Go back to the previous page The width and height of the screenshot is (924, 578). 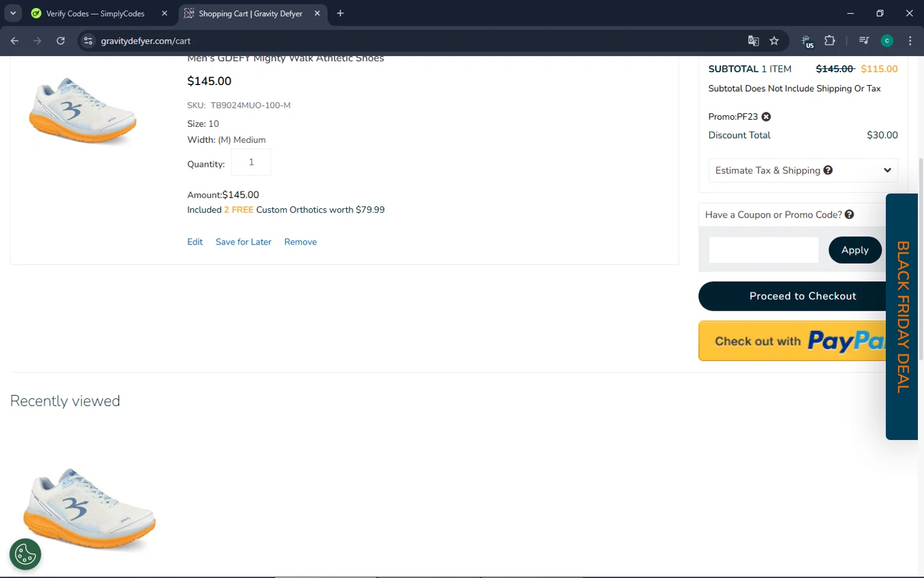point(15,41)
